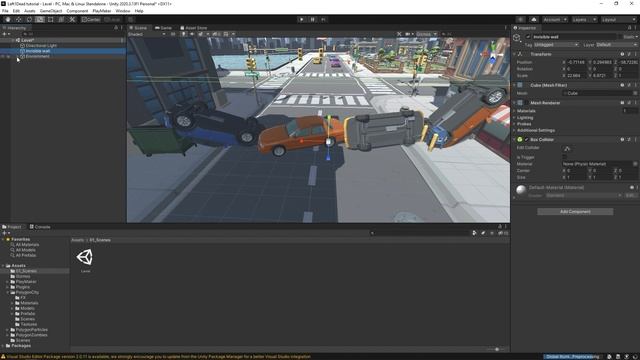Open Transform component more options menu

pyautogui.click(x=636, y=54)
